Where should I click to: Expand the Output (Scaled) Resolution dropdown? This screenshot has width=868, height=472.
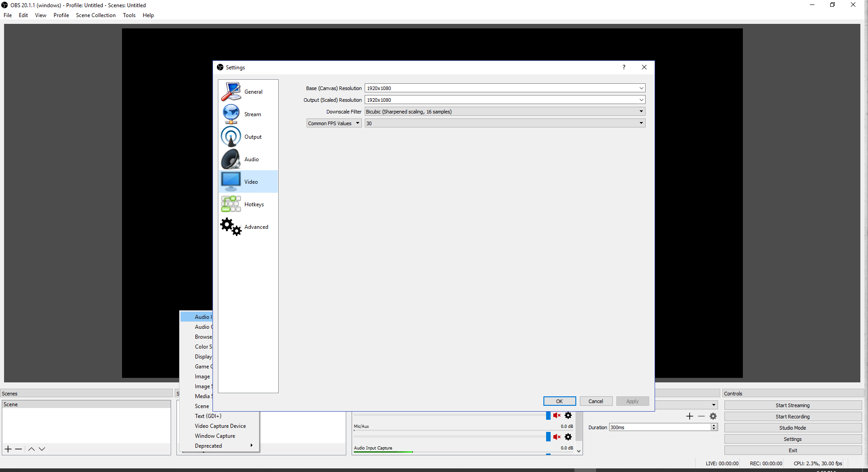point(641,100)
